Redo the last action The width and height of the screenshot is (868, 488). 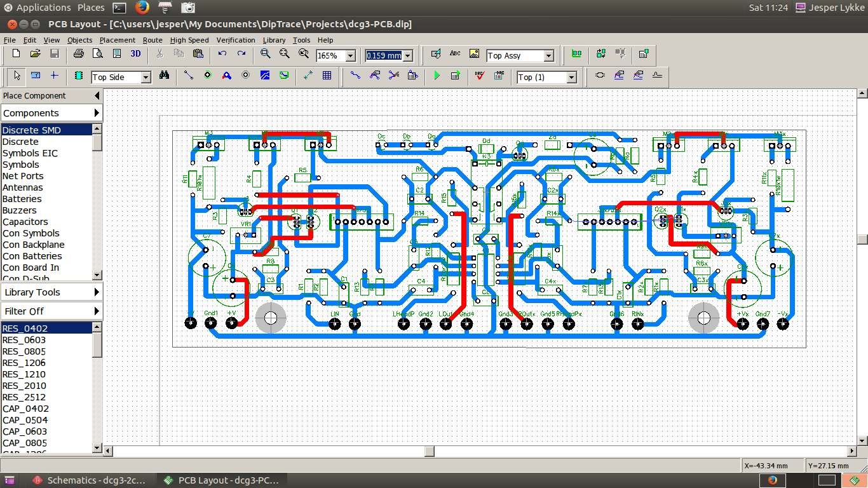[x=241, y=55]
